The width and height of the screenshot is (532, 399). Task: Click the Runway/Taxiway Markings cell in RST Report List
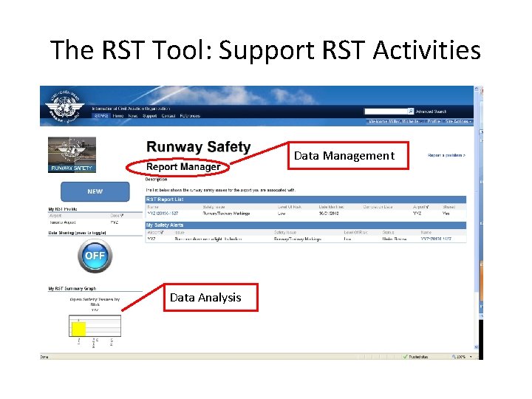[x=226, y=214]
